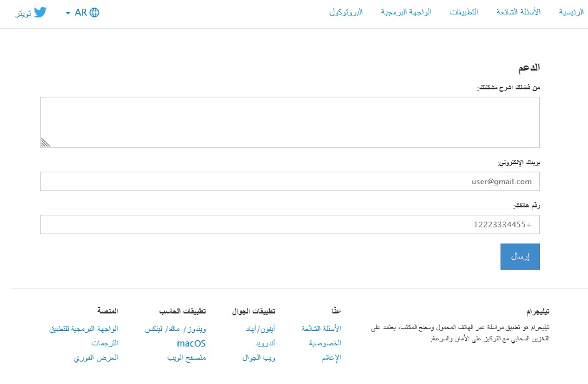Select الواجهة البرمجية in top navigation
This screenshot has height=384, width=588.
coord(406,12)
